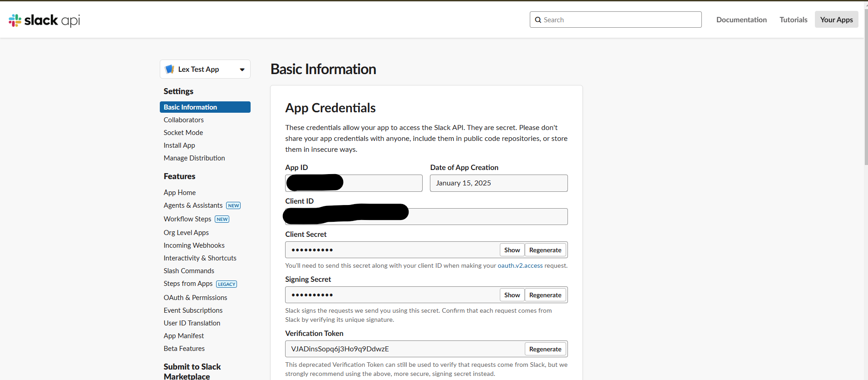Focus the Search input field
This screenshot has width=868, height=380.
point(616,20)
